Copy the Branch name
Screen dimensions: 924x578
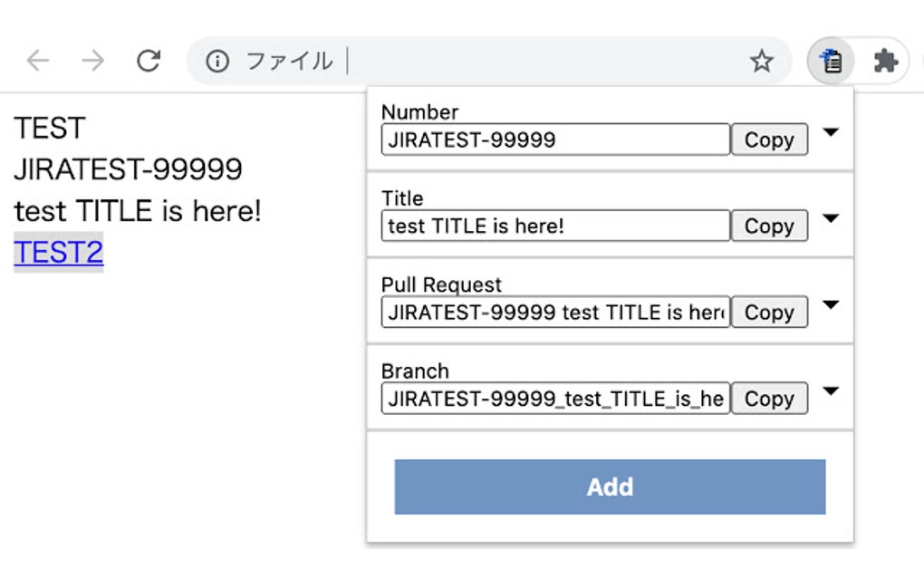(x=769, y=399)
